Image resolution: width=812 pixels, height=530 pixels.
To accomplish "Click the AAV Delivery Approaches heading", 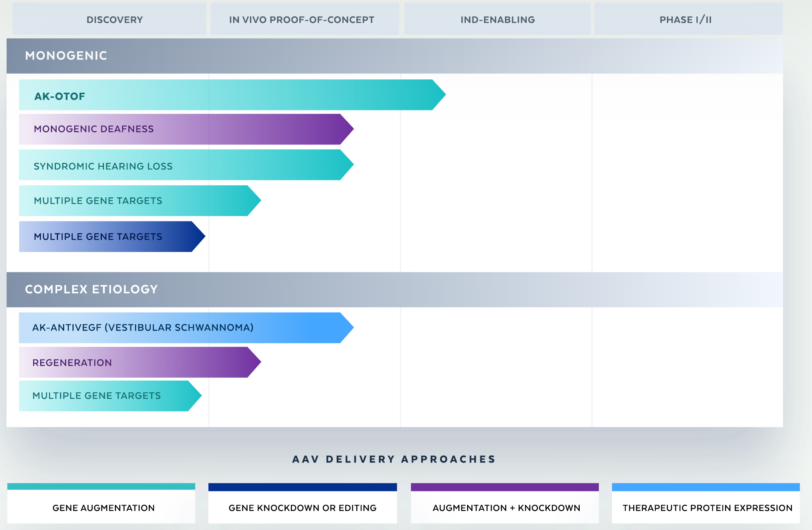I will coord(394,459).
